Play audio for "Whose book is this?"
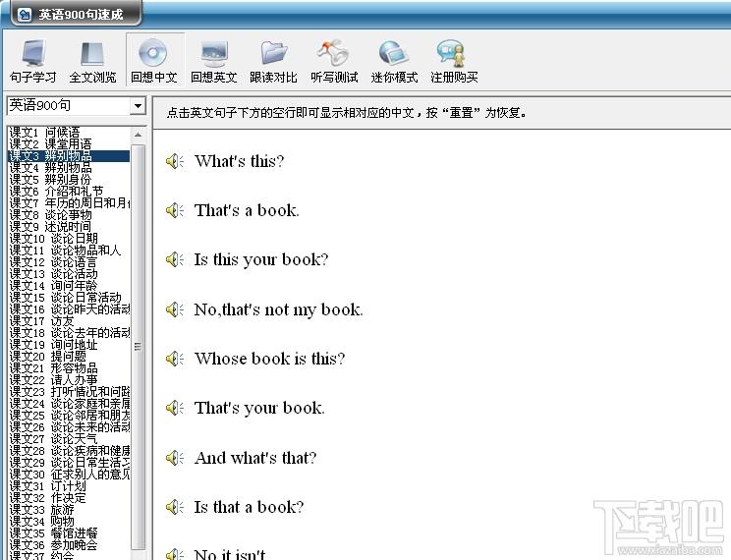Viewport: 731px width, 560px height. point(175,359)
